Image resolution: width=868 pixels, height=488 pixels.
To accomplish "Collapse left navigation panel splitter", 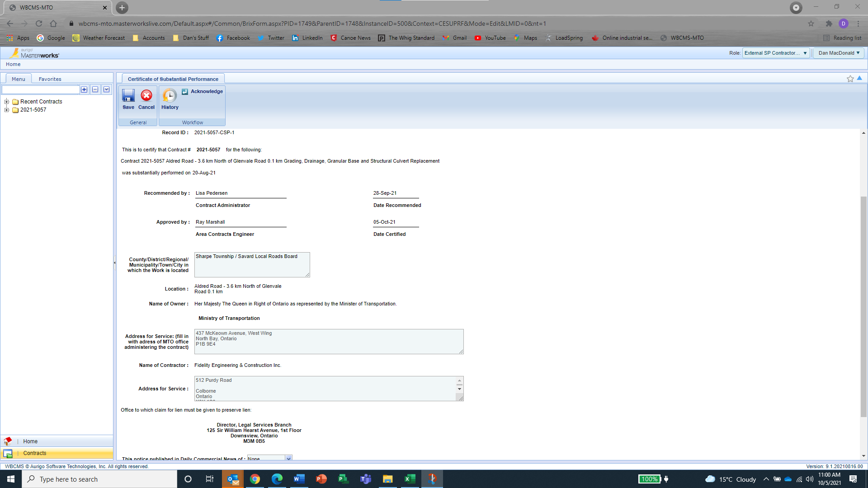I will pyautogui.click(x=115, y=263).
